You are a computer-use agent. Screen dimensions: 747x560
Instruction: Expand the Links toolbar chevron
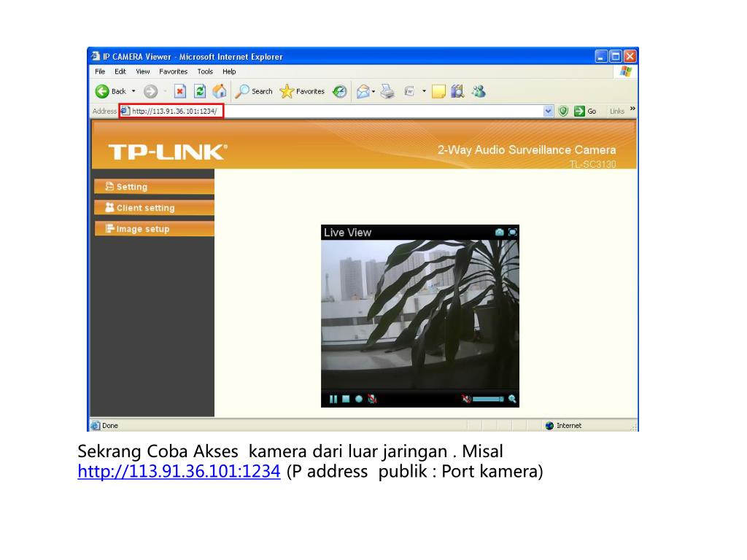coord(632,109)
